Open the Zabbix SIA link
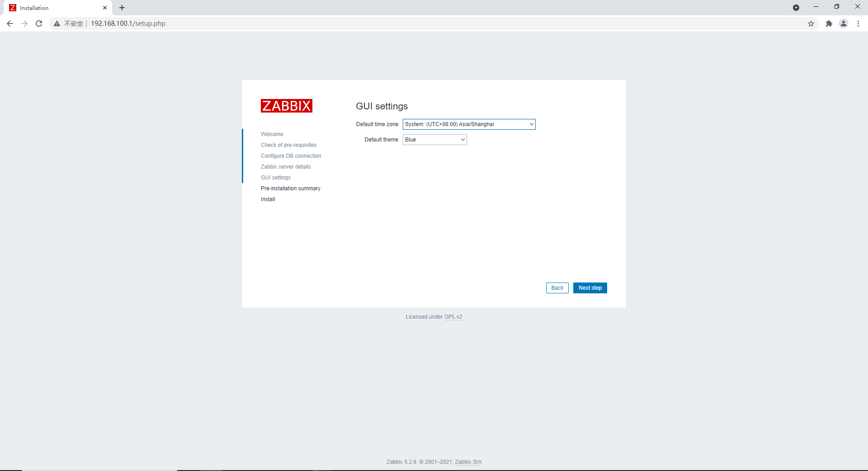The height and width of the screenshot is (471, 868). 468,462
